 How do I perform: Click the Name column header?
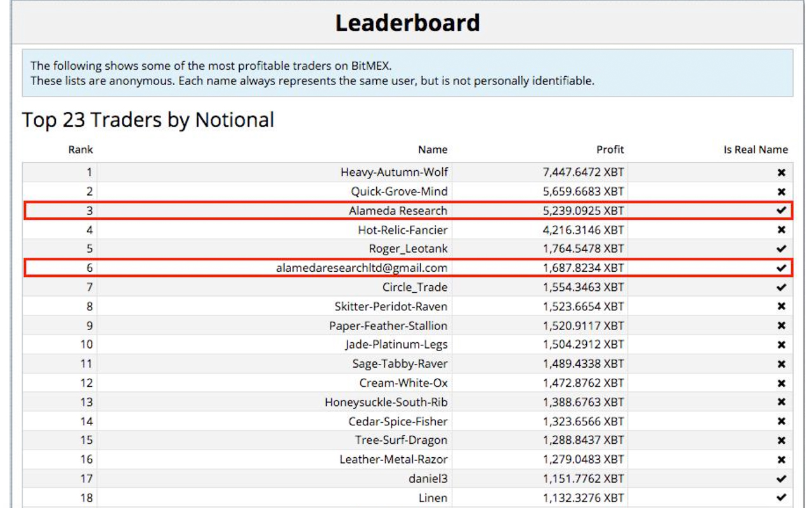coord(433,150)
